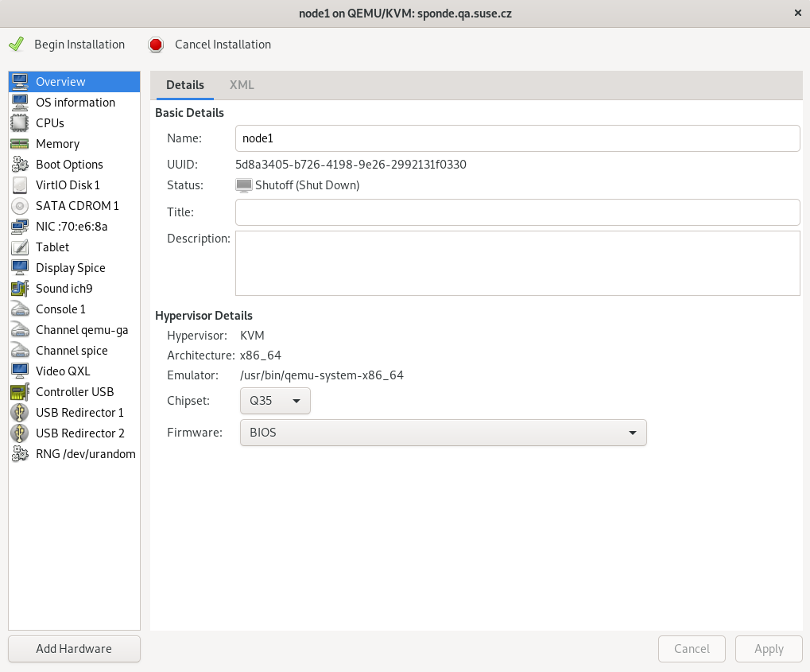Expand the Firmware dropdown showing BIOS
Image resolution: width=810 pixels, height=672 pixels.
coord(443,432)
